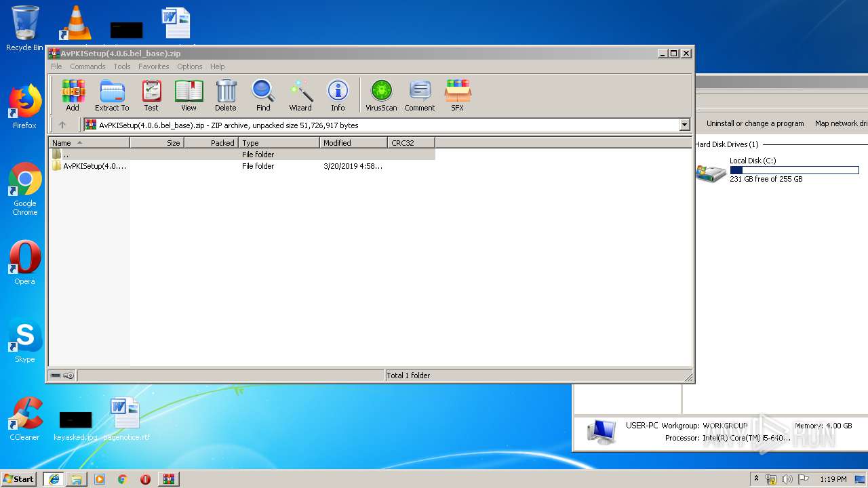Click the drive and key status bar icon
The image size is (868, 488).
62,375
